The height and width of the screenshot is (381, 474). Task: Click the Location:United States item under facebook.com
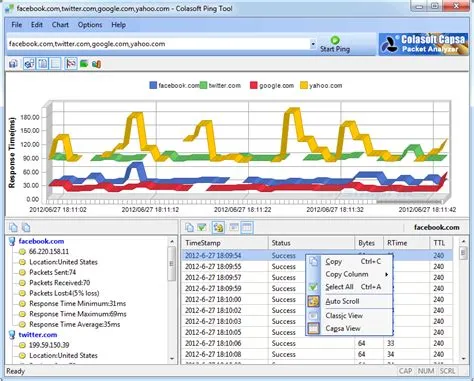click(x=63, y=262)
